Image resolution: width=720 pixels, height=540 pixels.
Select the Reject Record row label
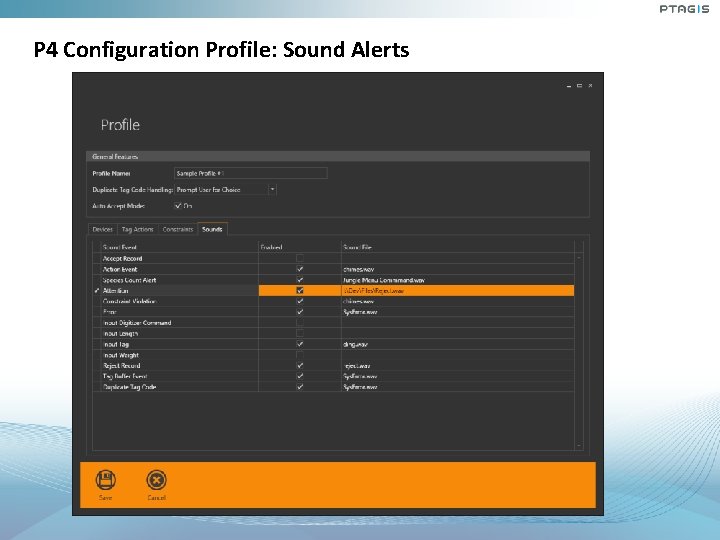[x=122, y=366]
